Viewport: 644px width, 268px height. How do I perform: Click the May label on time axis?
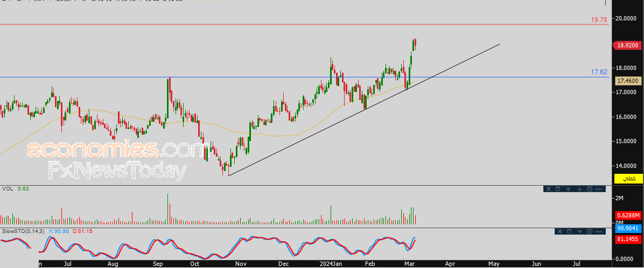[493, 264]
